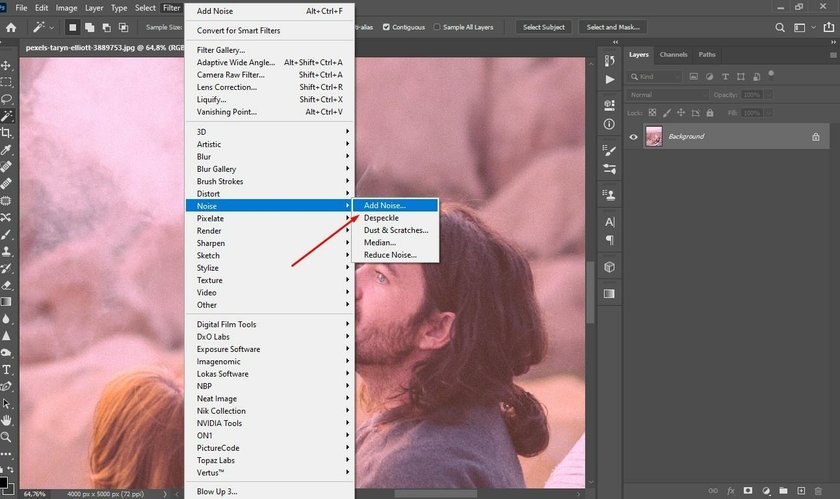Click the vertical scrollbar of canvas
840x499 pixels.
(x=590, y=292)
